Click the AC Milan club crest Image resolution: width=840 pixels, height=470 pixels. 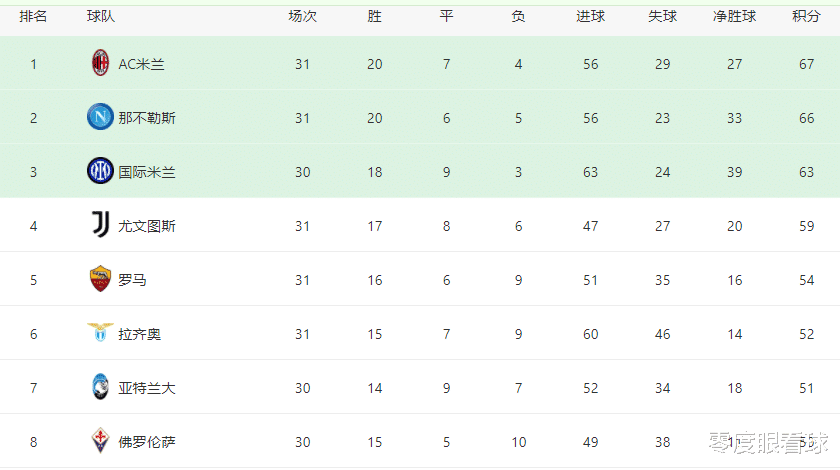click(x=100, y=63)
